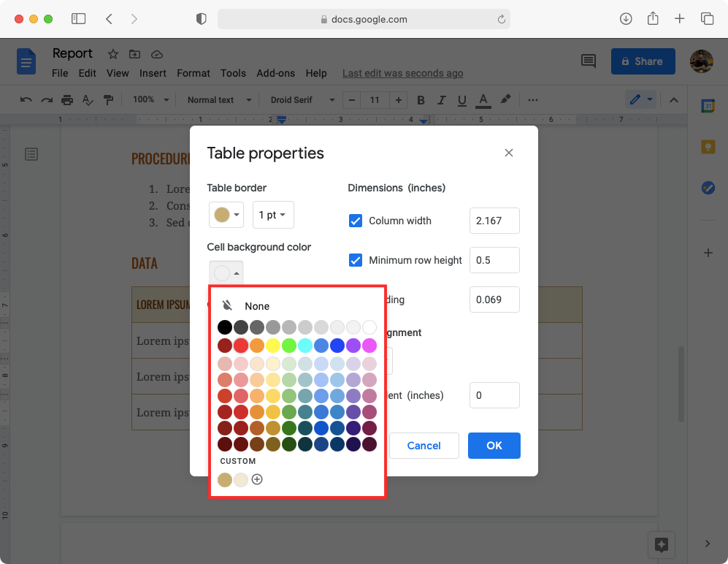Toggle Bold formatting
The height and width of the screenshot is (564, 728).
point(421,100)
